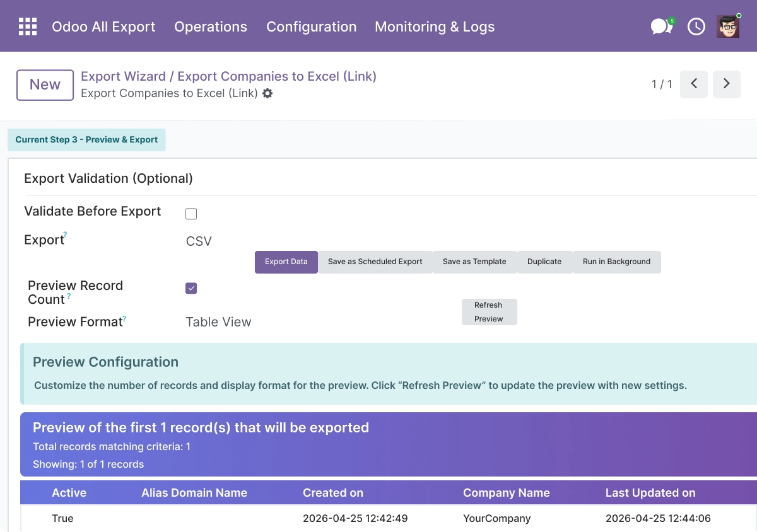Viewport: 757px width, 532px height.
Task: Click the Preview Configuration heading
Action: pos(105,362)
